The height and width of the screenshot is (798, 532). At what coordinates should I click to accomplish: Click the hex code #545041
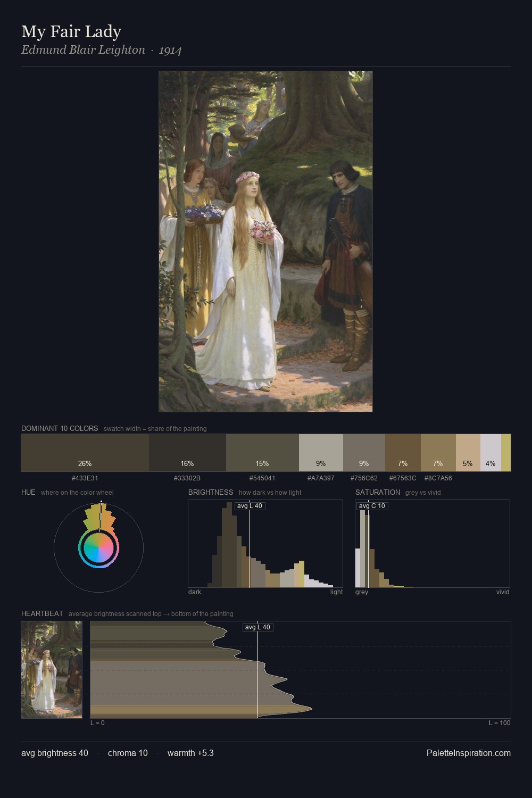pyautogui.click(x=262, y=478)
